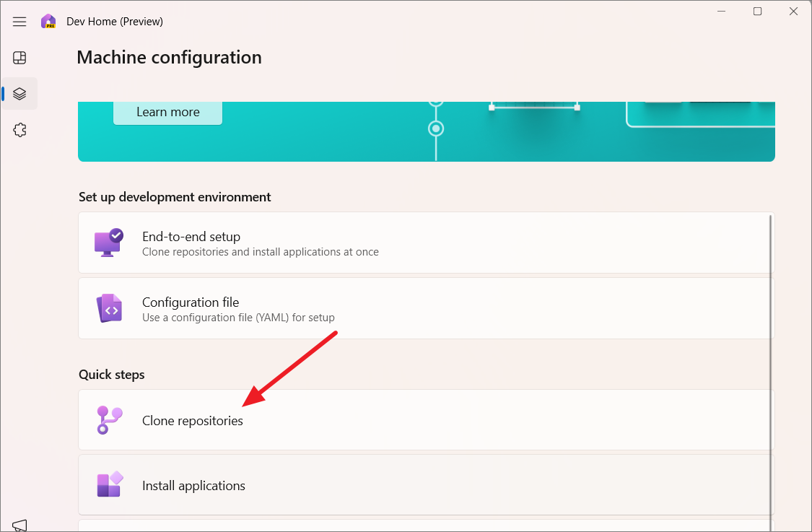The width and height of the screenshot is (812, 532).
Task: Open the hamburger navigation menu
Action: point(19,21)
